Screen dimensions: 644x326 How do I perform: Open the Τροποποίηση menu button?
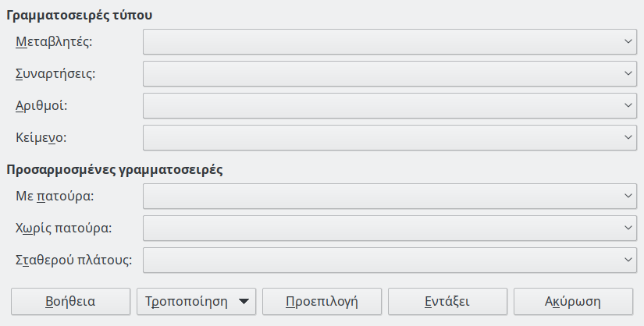click(x=187, y=300)
